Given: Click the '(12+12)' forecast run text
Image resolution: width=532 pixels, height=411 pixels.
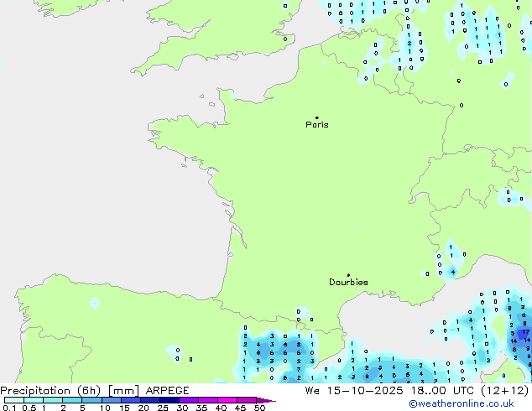Looking at the screenshot, I should pos(505,391).
